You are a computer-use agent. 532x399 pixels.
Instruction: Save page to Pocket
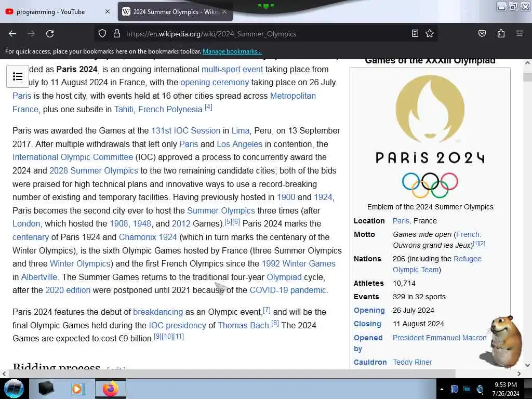click(x=482, y=33)
